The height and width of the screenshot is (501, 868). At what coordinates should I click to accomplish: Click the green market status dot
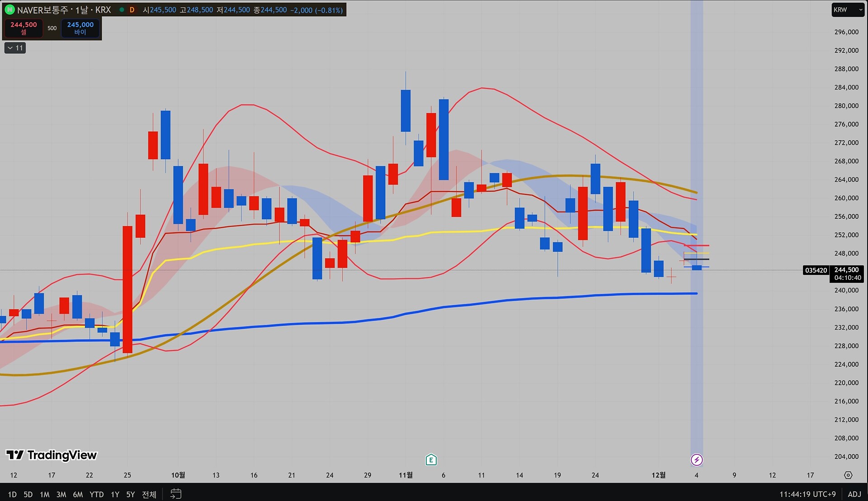pyautogui.click(x=122, y=9)
